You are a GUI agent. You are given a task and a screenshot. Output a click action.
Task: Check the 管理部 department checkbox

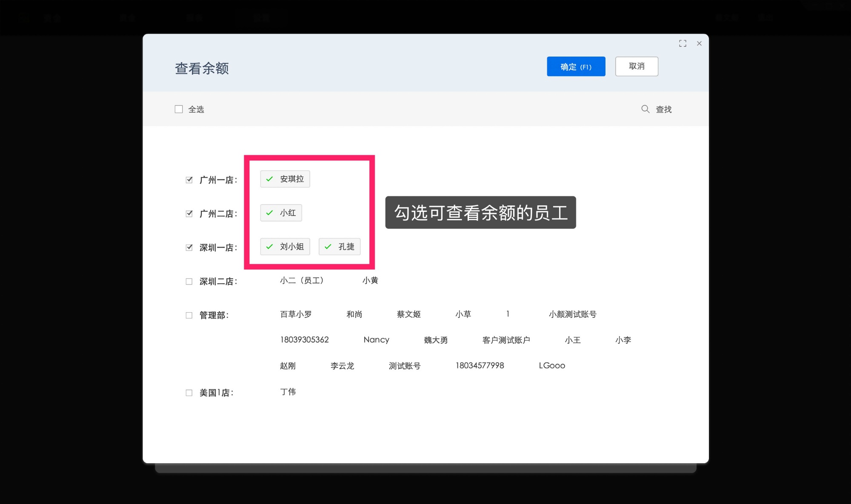(x=189, y=315)
